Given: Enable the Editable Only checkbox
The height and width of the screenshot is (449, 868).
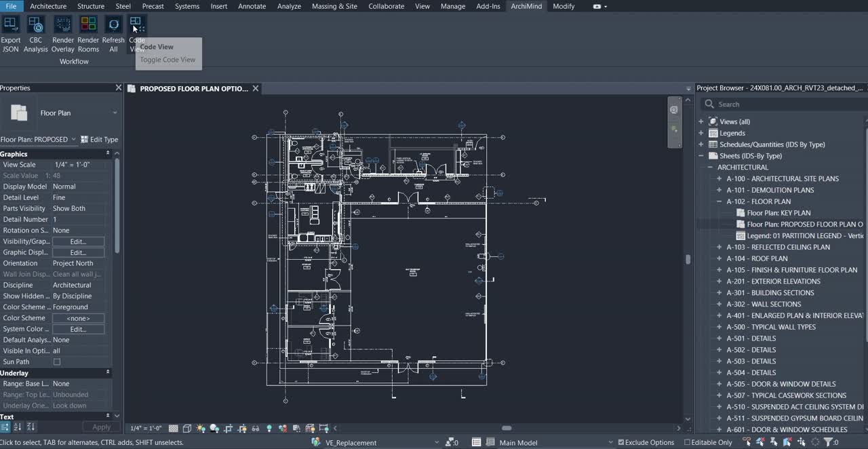Looking at the screenshot, I should [687, 442].
